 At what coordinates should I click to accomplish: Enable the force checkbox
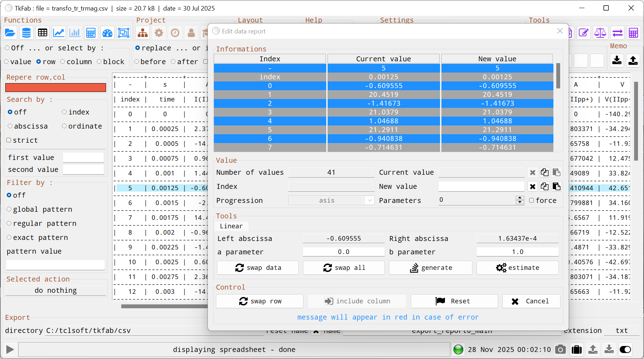(x=532, y=200)
